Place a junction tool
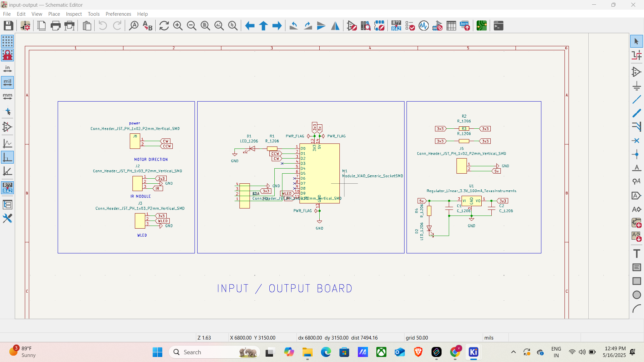The image size is (644, 362). pos(637,155)
